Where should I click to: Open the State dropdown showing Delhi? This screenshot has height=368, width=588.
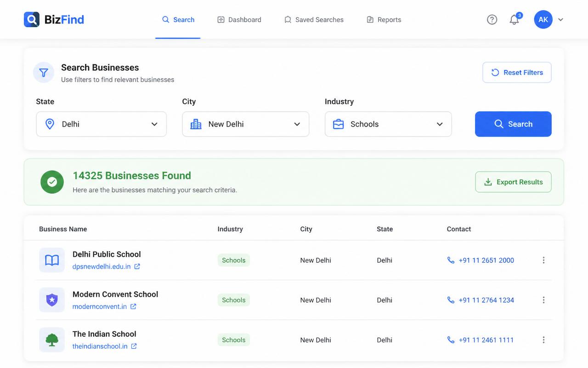(x=101, y=124)
